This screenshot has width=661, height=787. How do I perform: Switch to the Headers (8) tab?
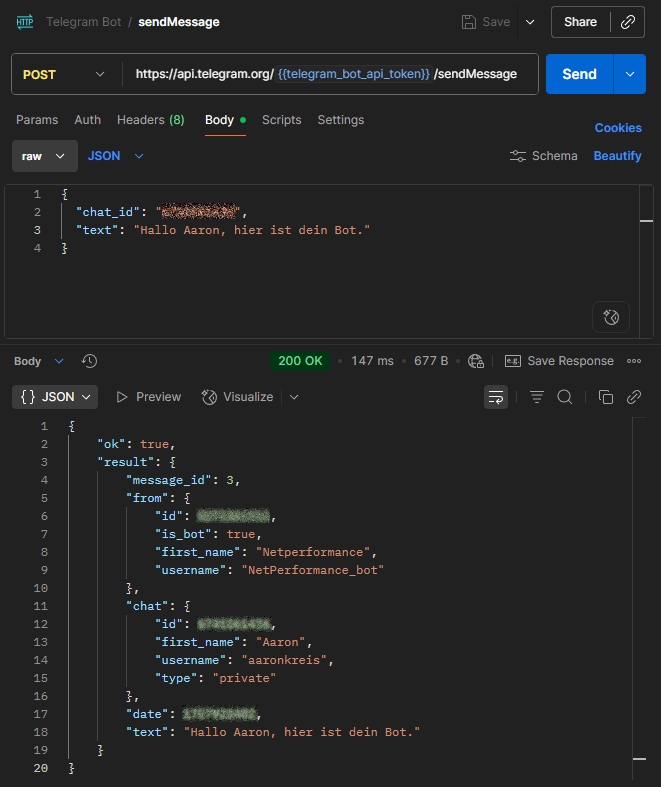pos(150,120)
